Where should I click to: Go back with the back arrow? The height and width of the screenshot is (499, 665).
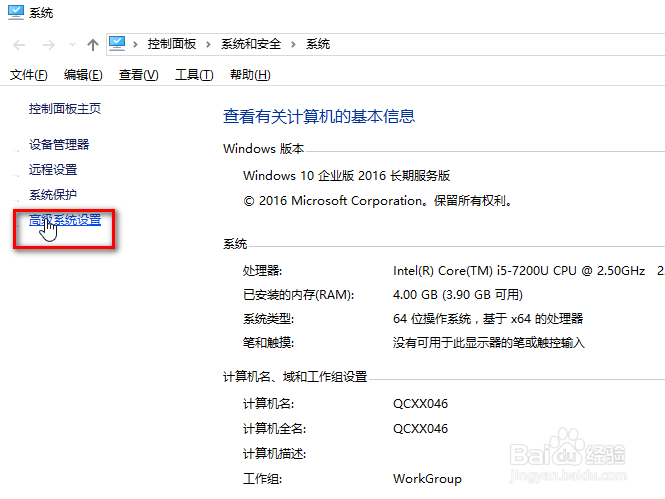(20, 45)
